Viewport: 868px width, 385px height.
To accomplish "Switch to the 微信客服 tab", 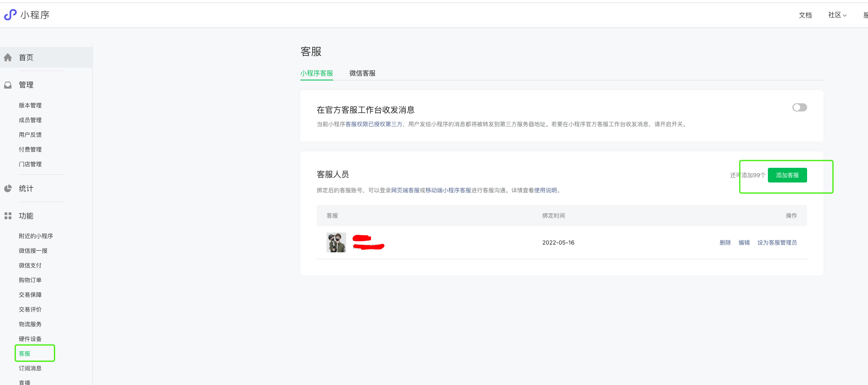I will coord(362,73).
